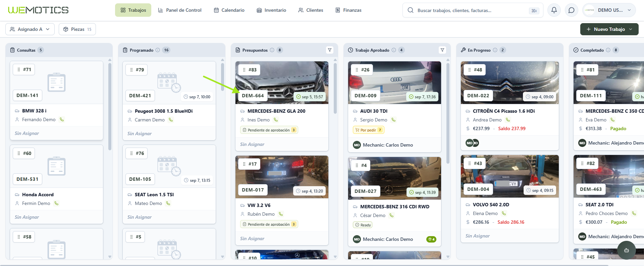Call Mateo Demo using the phone icon

[168, 203]
